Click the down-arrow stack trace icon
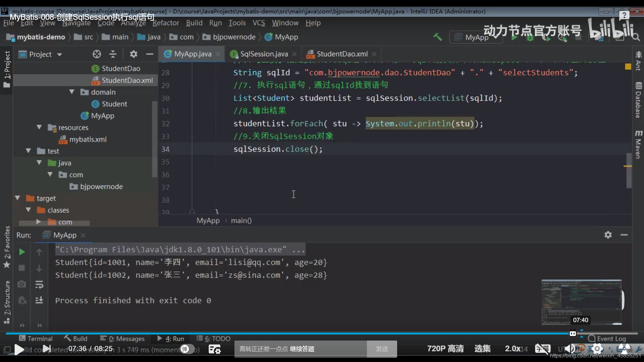The width and height of the screenshot is (644, 362). click(39, 268)
